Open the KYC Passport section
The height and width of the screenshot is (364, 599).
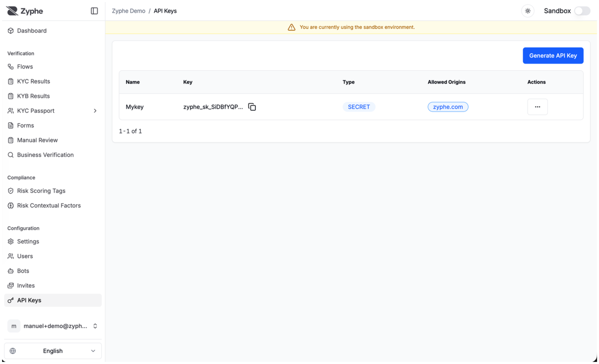(x=53, y=111)
